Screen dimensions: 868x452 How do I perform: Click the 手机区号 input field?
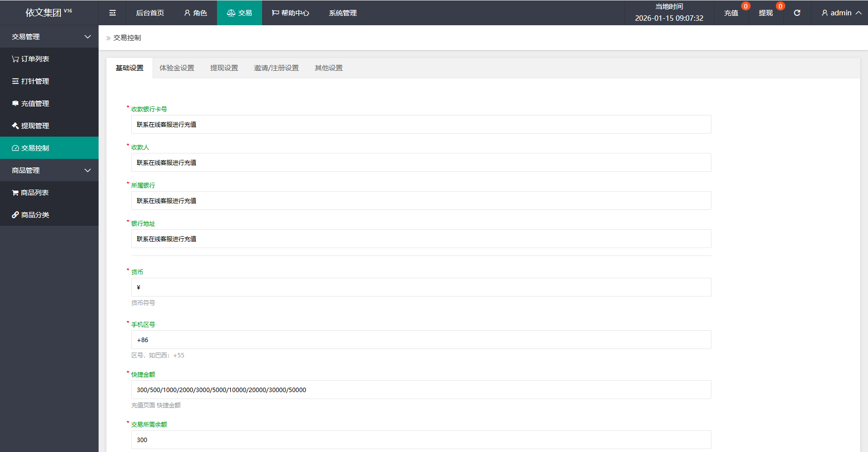(421, 340)
